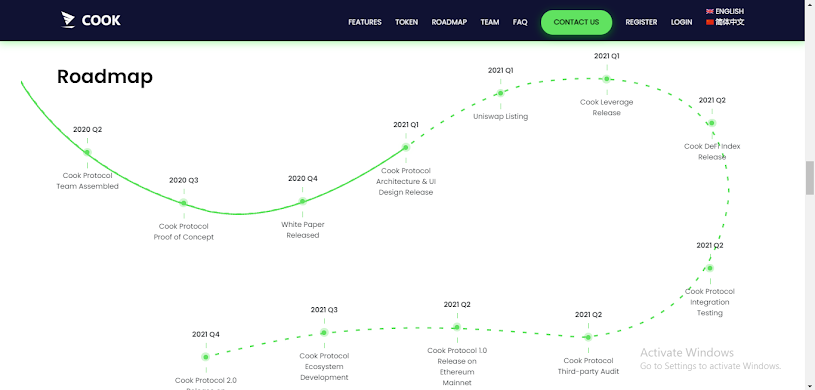The width and height of the screenshot is (815, 390).
Task: Select the Architecture & UI Design Release marker
Action: click(x=405, y=147)
